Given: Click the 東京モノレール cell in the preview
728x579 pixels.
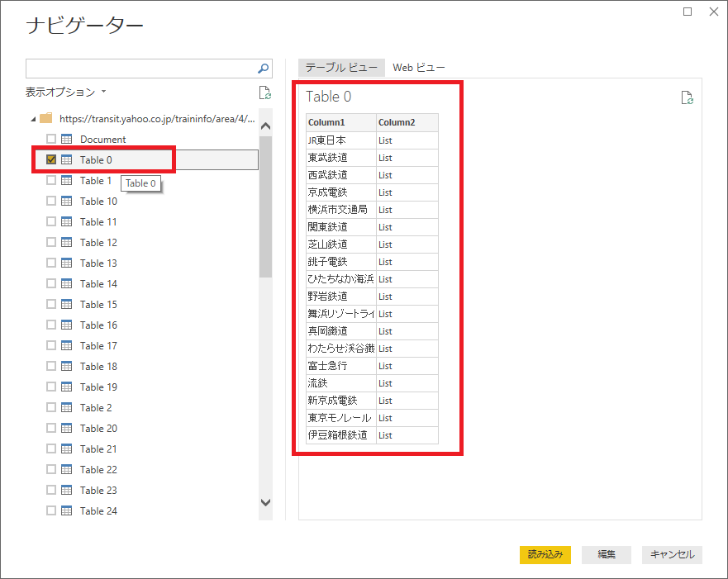Looking at the screenshot, I should (341, 418).
